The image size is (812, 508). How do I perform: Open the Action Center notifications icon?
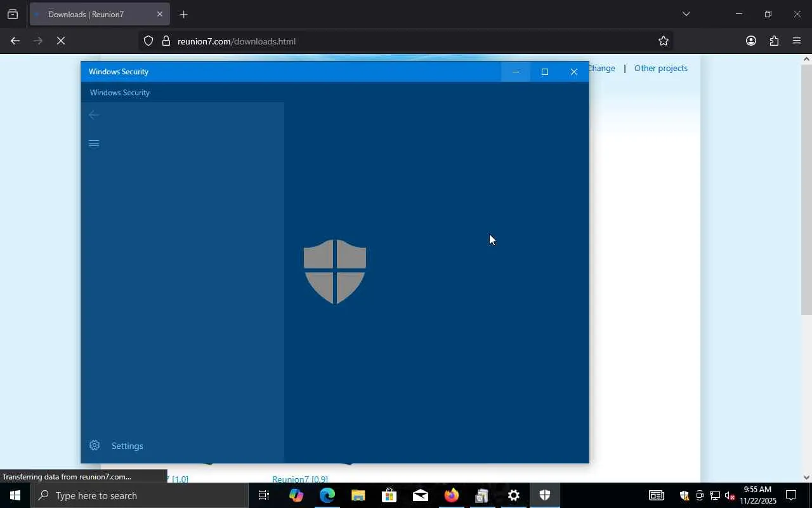tap(791, 495)
